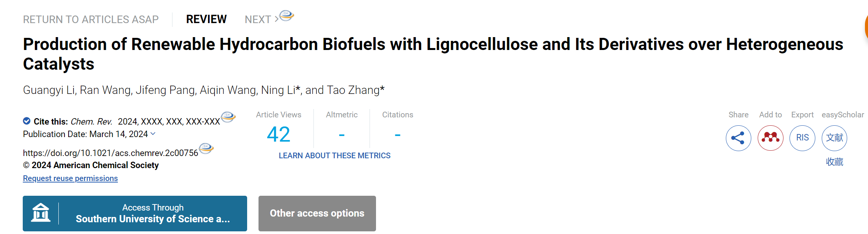Click the Article Views count 42
The height and width of the screenshot is (234, 868).
[279, 134]
